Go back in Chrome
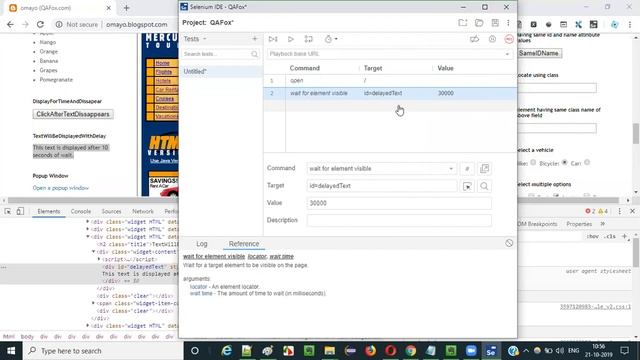This screenshot has width=640, height=360. 10,24
